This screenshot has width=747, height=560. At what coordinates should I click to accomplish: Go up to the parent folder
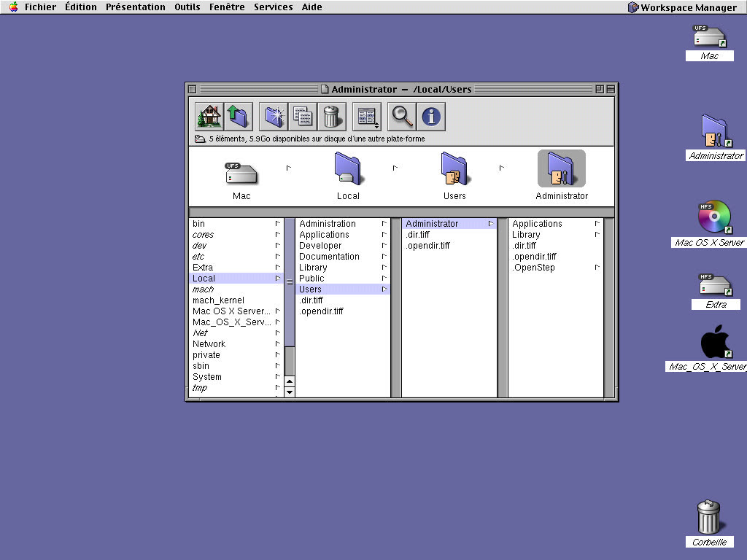click(237, 116)
